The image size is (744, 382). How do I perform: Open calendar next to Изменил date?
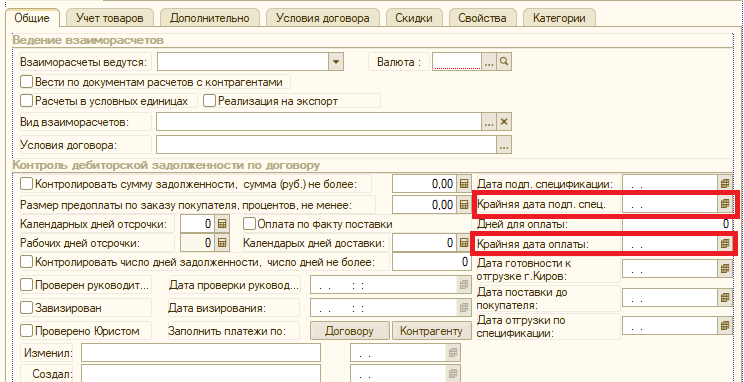[452, 353]
